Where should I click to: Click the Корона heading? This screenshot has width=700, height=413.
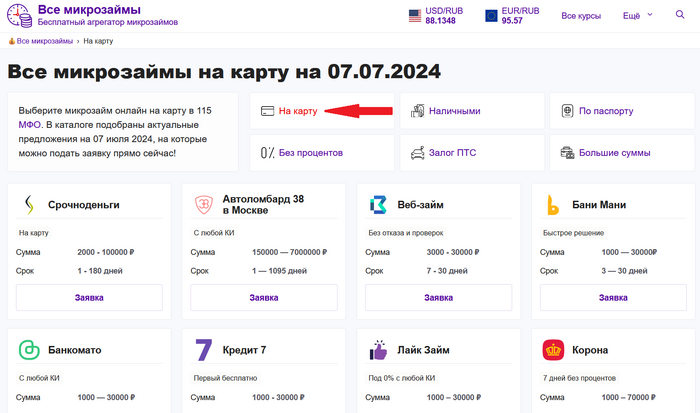point(590,350)
